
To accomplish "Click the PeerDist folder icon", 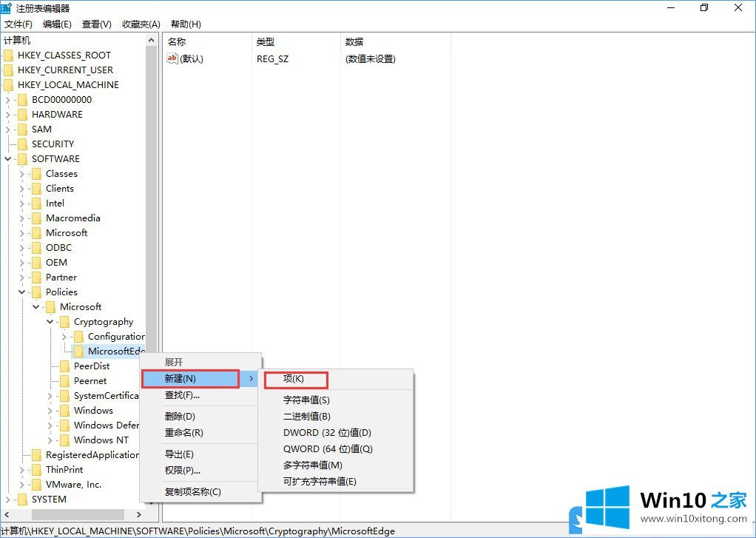I will pos(64,366).
